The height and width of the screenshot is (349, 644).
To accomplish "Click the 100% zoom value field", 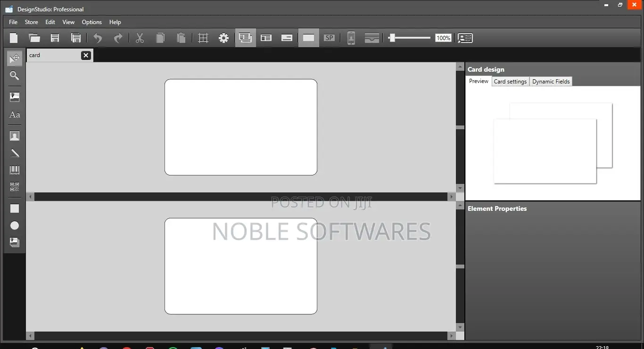I will pos(443,38).
